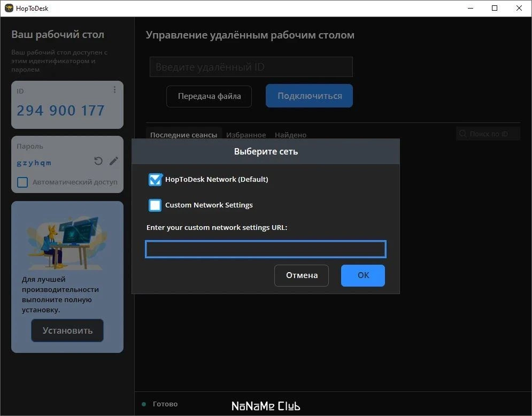Switch to the Избранное tab

[246, 135]
